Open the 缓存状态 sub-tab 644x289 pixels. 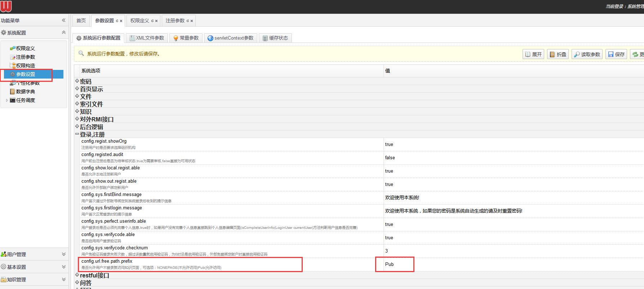pos(275,38)
